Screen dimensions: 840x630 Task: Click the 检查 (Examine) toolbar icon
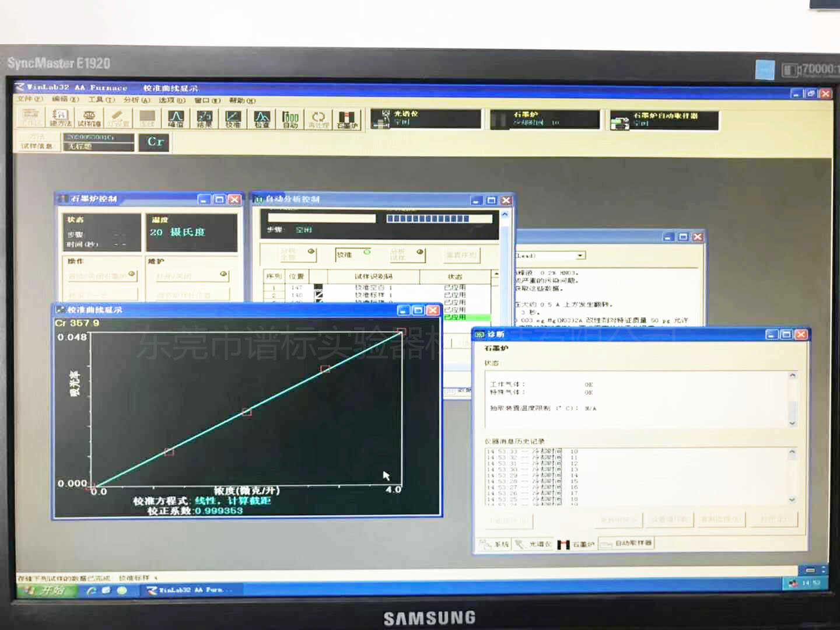[x=262, y=118]
